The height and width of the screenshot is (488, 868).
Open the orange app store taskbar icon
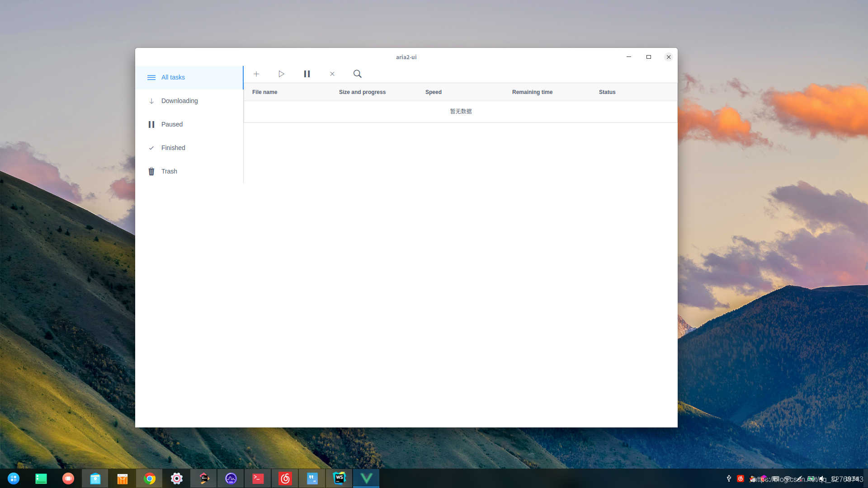point(122,478)
